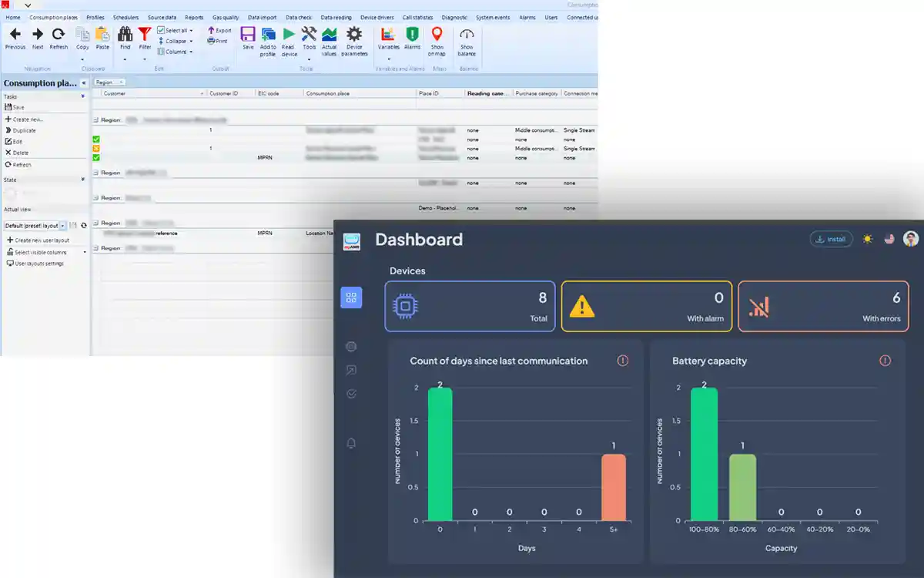Screen dimensions: 924x578
Task: Open the Device drivers tab
Action: tap(377, 17)
